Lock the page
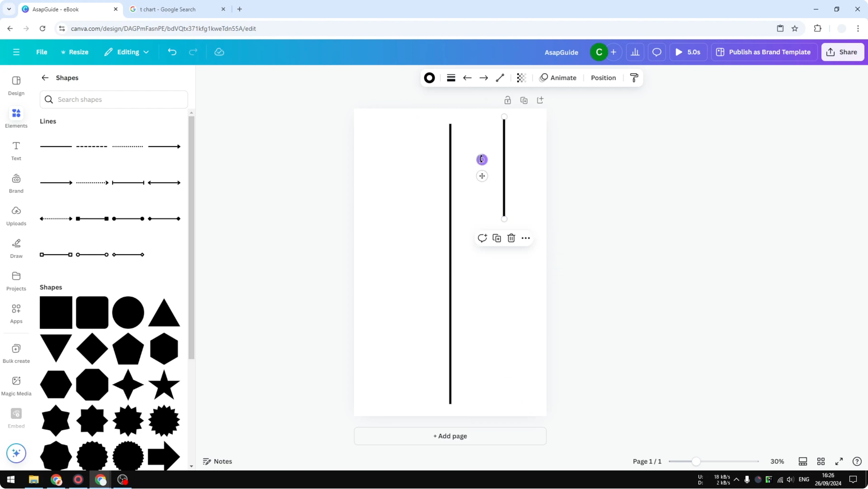The width and height of the screenshot is (868, 489). coord(508,100)
